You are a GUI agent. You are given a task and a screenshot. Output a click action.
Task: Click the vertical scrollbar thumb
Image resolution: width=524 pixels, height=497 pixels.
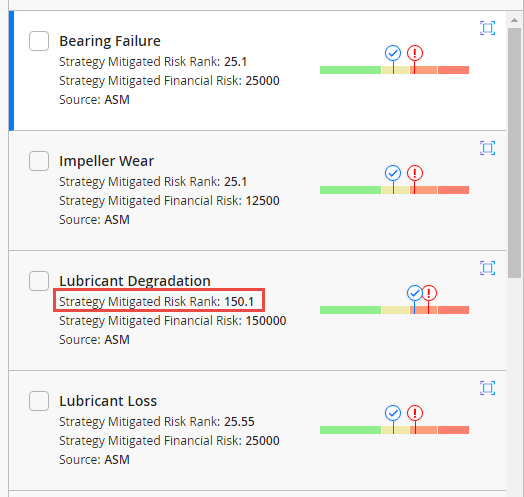[x=514, y=153]
